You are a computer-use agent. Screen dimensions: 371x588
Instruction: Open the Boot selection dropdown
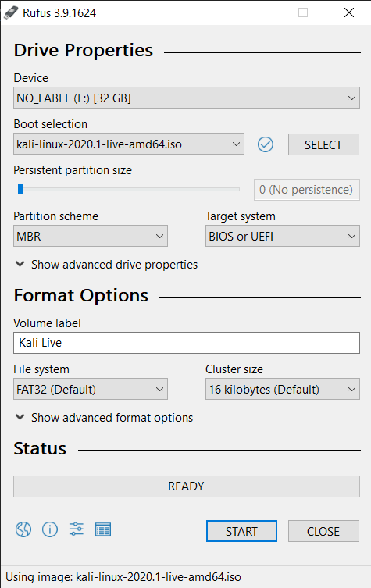129,144
